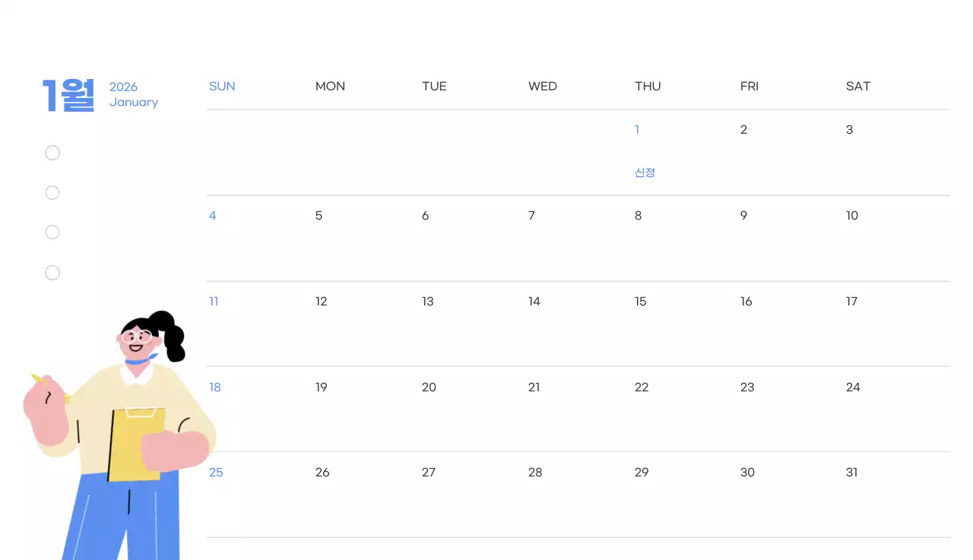Click the 신정 holiday label
973x560 pixels.
[x=645, y=172]
